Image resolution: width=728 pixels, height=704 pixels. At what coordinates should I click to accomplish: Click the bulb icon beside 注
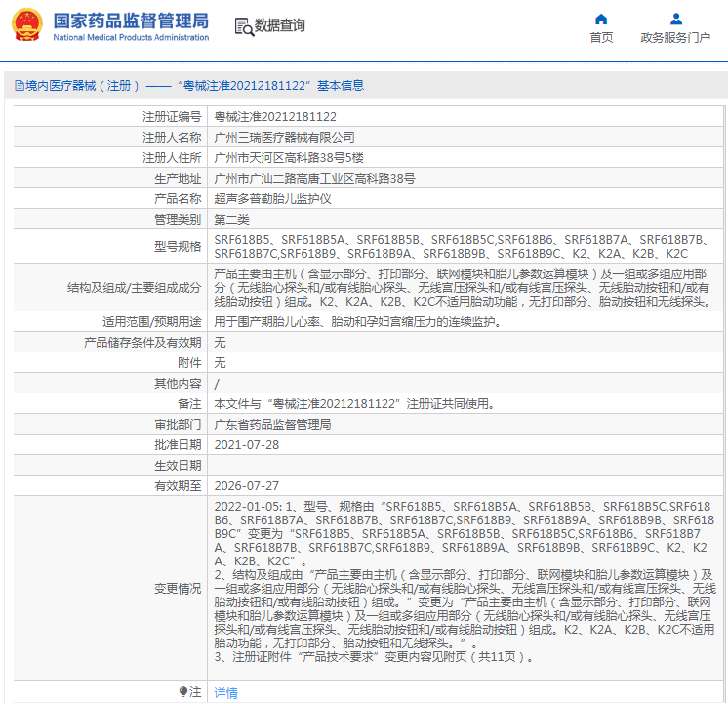[x=182, y=692]
